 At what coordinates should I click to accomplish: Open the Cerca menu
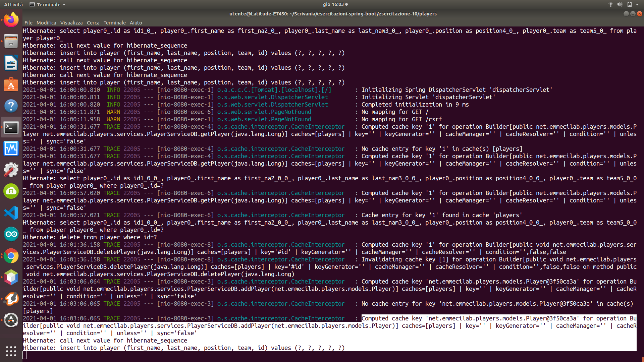tap(93, 23)
